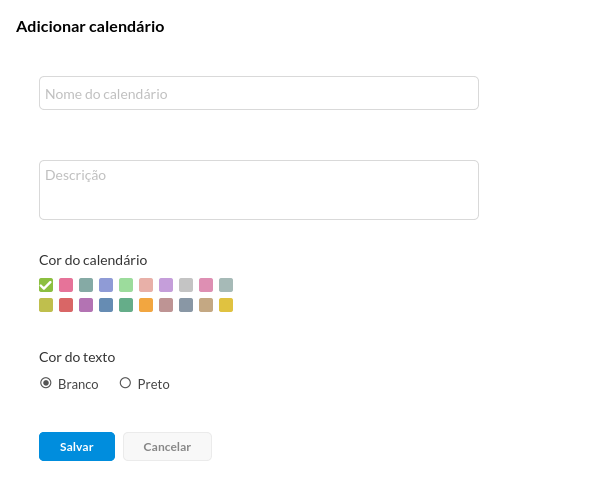Choose the orange calendar color swatch
This screenshot has height=496, width=601.
(146, 305)
